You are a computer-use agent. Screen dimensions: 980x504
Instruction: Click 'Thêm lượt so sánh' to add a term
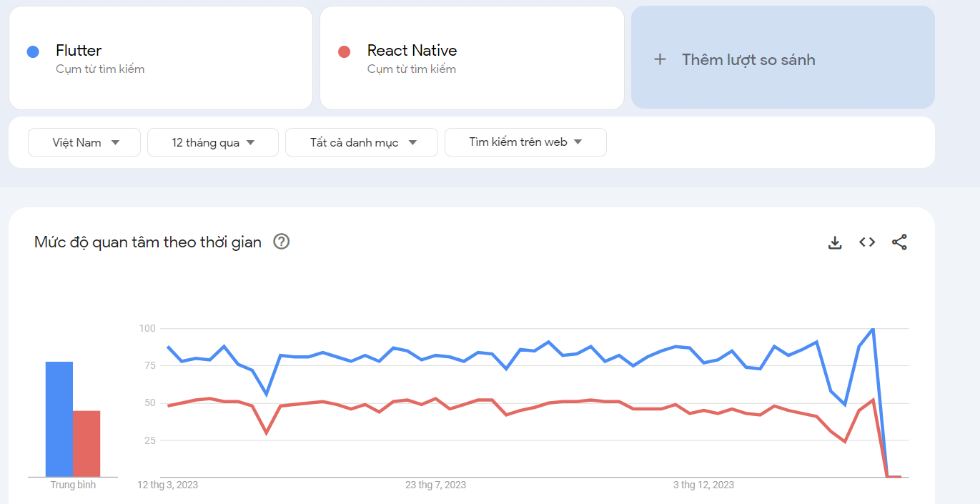click(748, 59)
